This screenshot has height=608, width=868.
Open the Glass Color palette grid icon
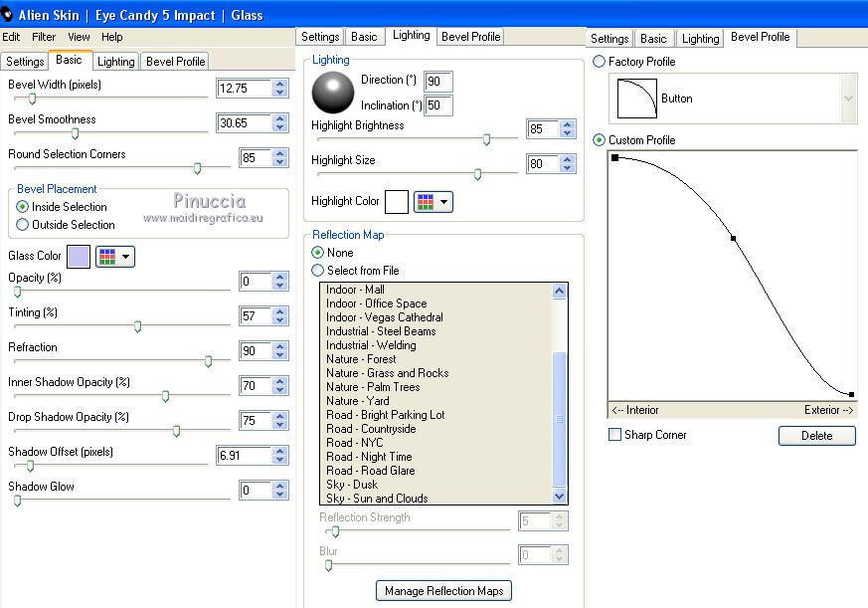[106, 257]
